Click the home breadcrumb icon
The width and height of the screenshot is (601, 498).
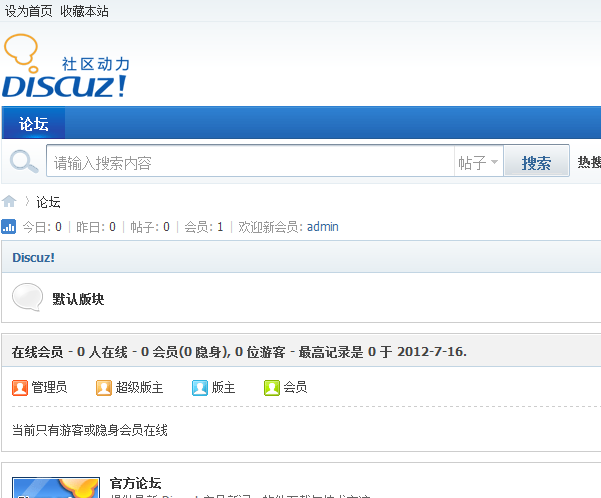pyautogui.click(x=10, y=202)
